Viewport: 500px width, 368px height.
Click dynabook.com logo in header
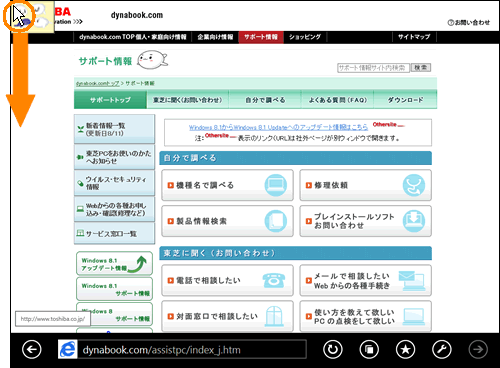click(137, 15)
